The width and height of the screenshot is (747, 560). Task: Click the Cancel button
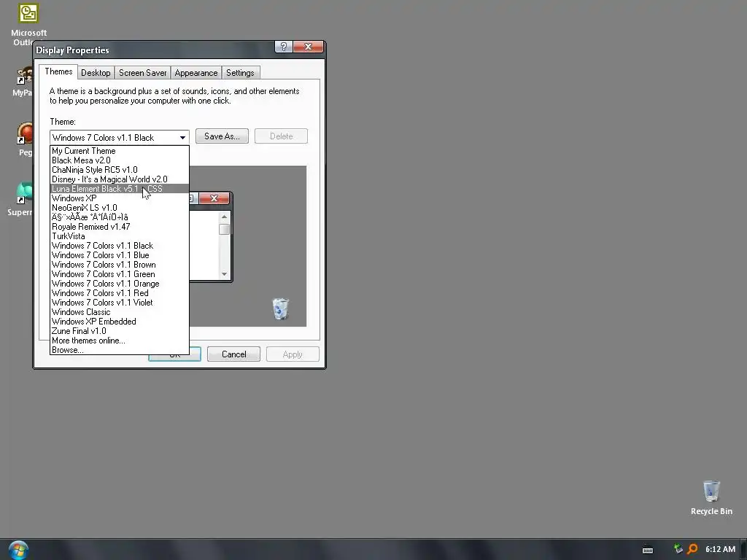(234, 354)
